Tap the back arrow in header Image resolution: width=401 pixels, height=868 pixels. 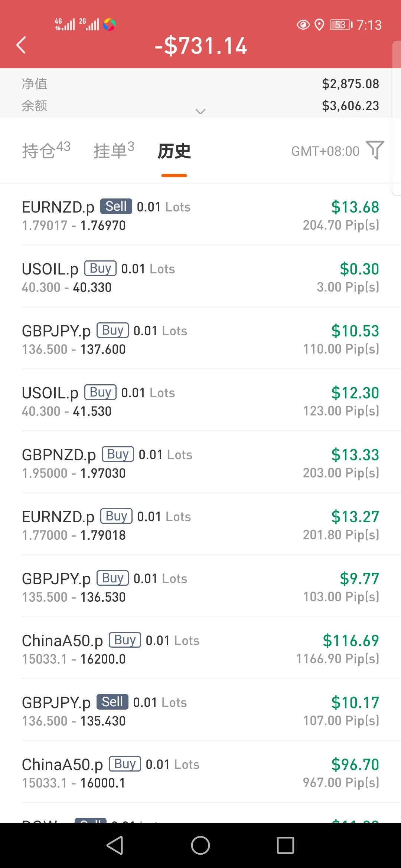tap(22, 45)
